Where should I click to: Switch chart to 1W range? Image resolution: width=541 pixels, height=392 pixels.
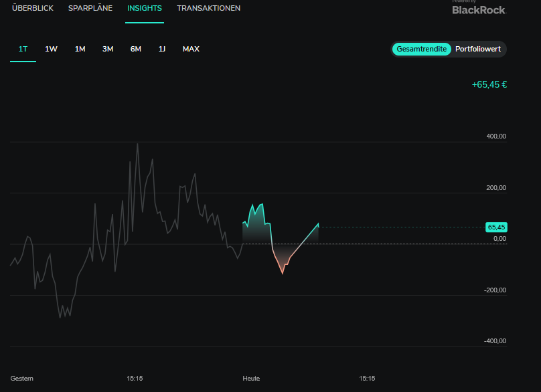click(x=51, y=49)
